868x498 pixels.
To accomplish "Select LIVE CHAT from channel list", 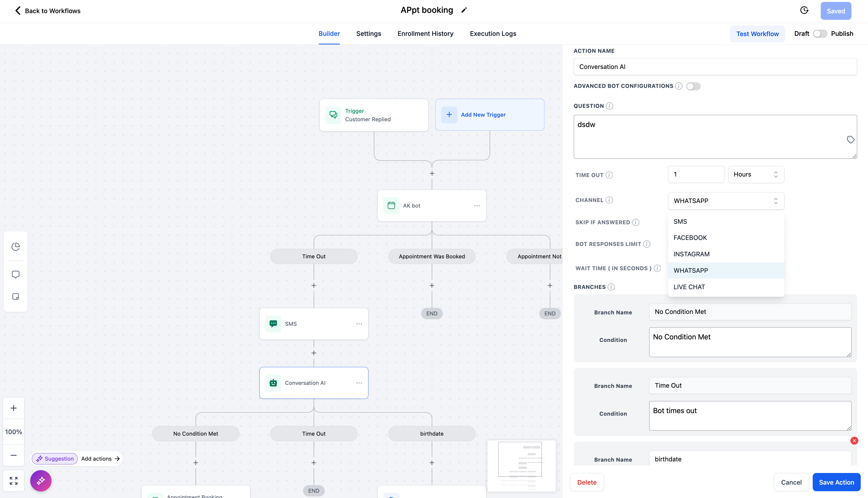I will tap(689, 287).
